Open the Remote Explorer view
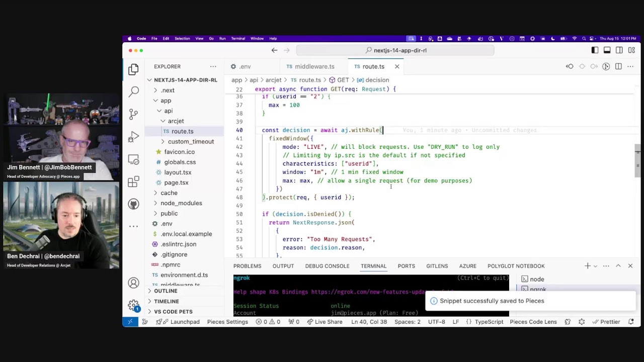The width and height of the screenshot is (644, 362). (x=133, y=159)
